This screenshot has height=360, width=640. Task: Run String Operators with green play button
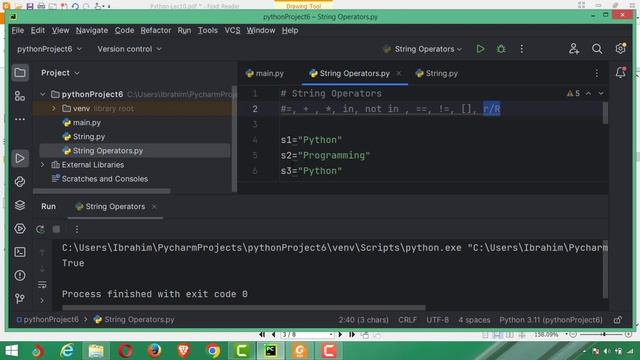coord(480,49)
